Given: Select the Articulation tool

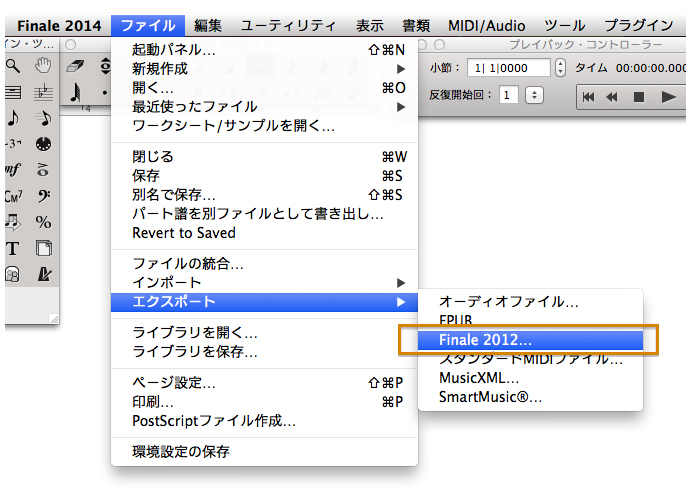Looking at the screenshot, I should [43, 169].
